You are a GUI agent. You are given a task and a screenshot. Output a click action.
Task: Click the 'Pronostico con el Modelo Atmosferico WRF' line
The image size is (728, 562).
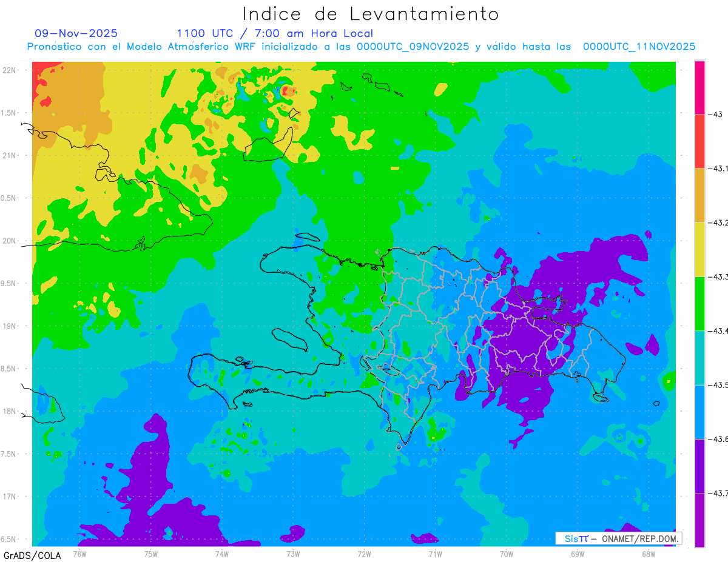362,47
